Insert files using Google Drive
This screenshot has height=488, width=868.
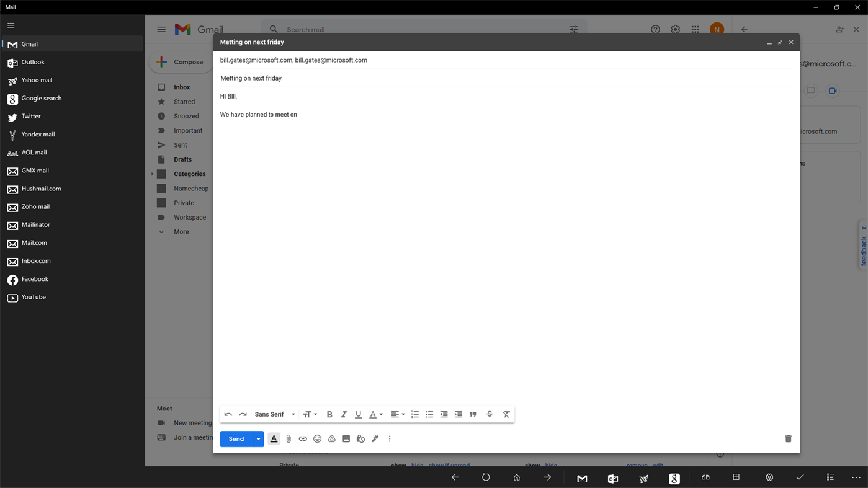point(331,438)
